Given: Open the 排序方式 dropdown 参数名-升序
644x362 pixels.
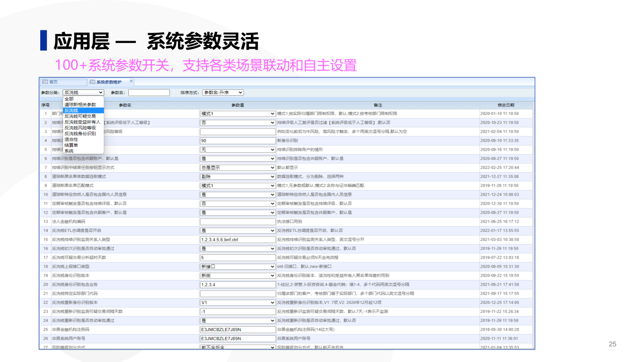Looking at the screenshot, I should 223,93.
